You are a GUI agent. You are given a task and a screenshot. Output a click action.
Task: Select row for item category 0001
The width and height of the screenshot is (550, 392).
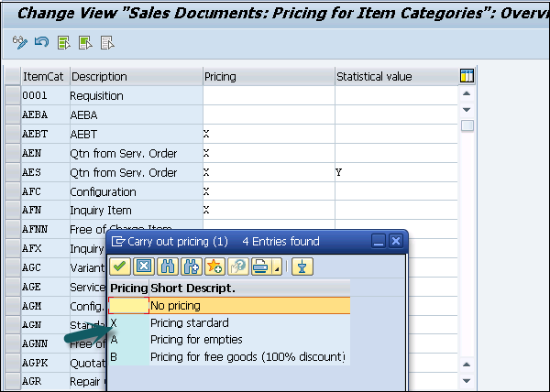click(12, 95)
